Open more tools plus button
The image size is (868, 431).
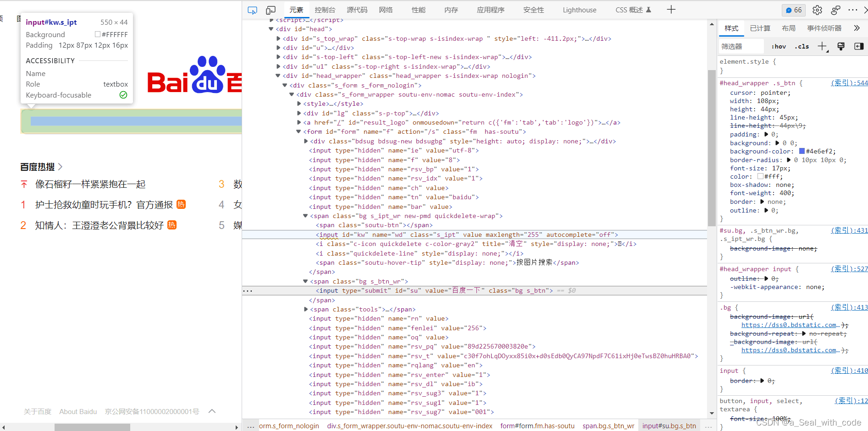pos(671,10)
